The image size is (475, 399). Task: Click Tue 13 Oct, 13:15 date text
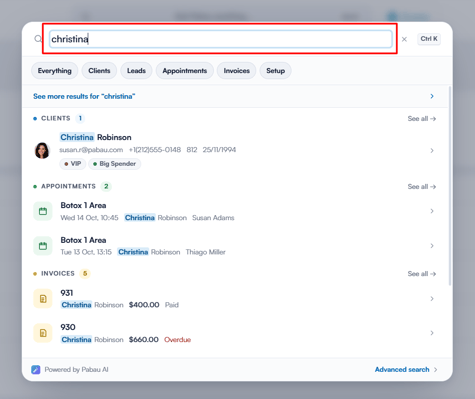pos(86,252)
